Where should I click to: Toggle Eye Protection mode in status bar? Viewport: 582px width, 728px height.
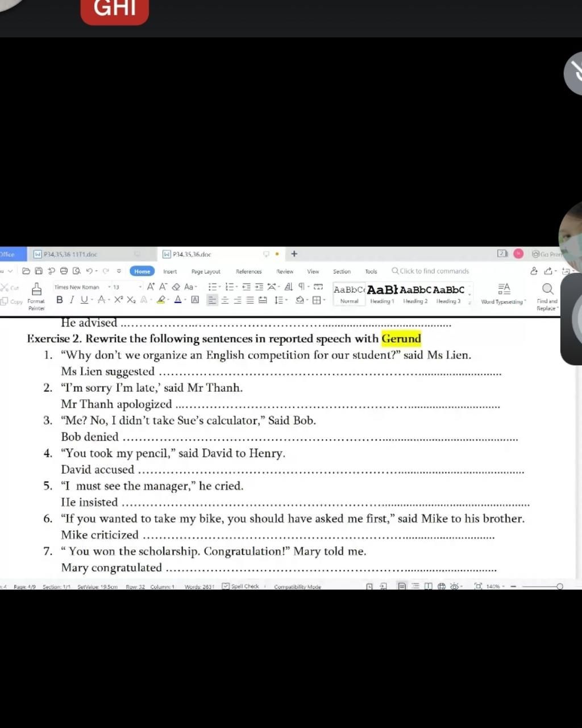(x=454, y=586)
